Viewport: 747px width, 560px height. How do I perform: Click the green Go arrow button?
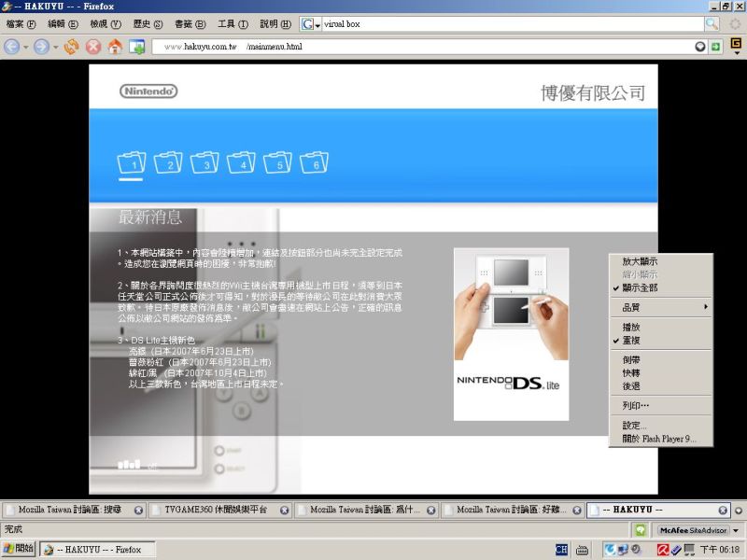point(715,47)
